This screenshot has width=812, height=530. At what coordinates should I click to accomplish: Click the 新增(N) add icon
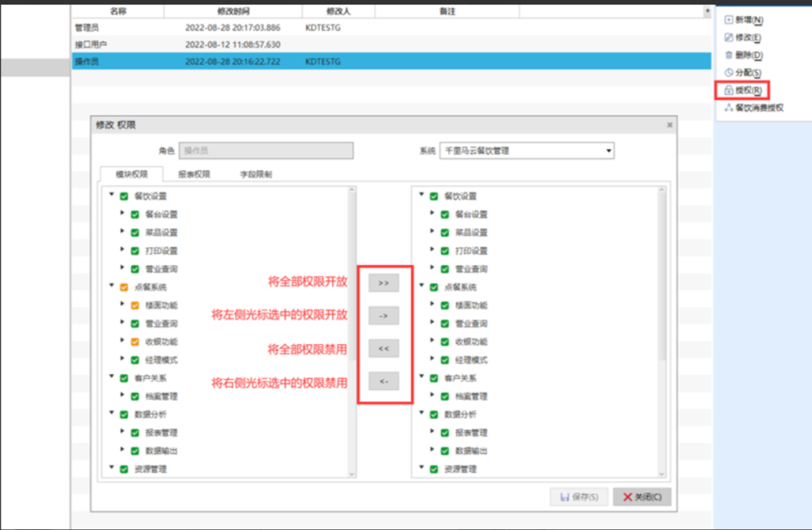[x=728, y=20]
